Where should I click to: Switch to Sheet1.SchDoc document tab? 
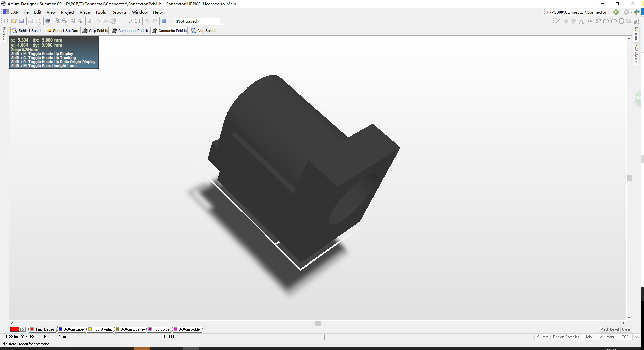[x=62, y=31]
